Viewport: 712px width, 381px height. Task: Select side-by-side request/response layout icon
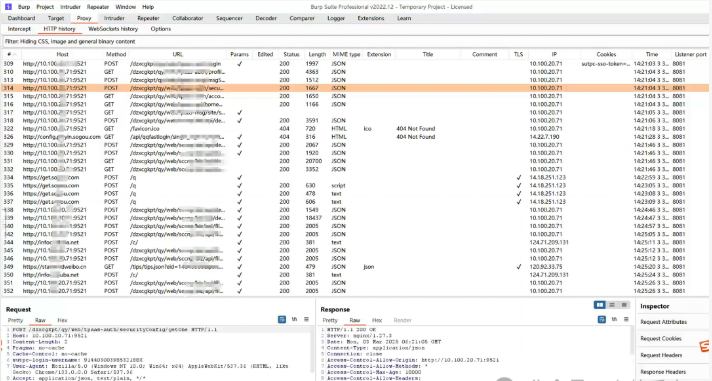[x=600, y=305]
